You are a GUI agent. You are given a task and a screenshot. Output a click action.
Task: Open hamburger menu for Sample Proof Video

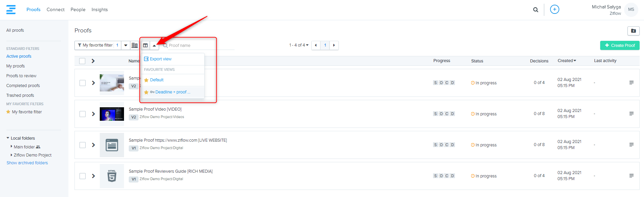coord(631,114)
